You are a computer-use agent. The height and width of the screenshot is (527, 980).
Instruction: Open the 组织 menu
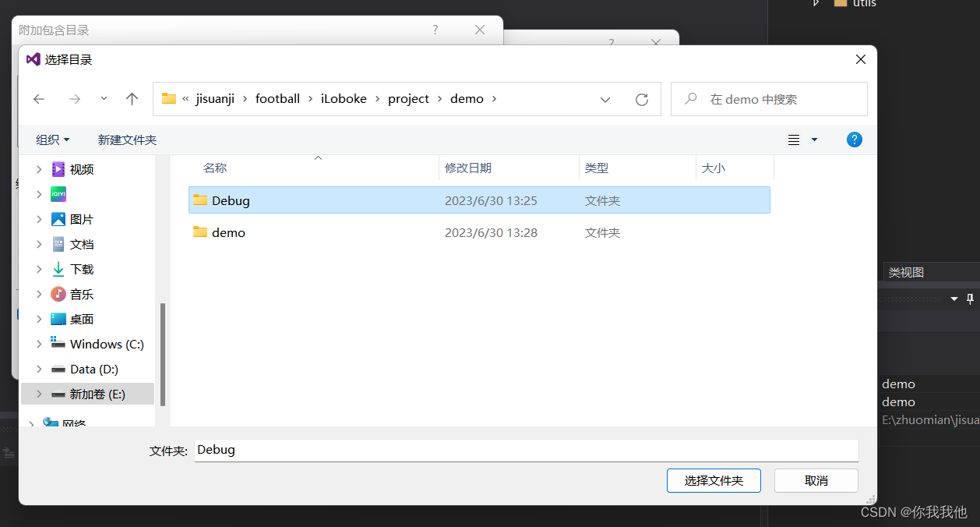coord(52,140)
